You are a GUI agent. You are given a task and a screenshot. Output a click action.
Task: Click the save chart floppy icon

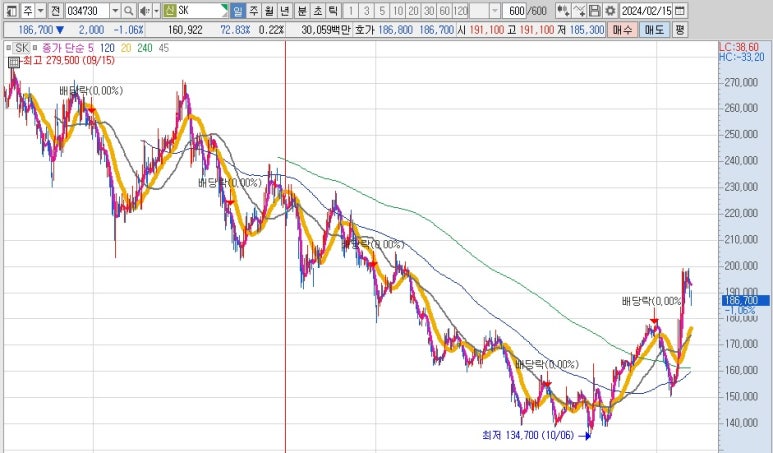[594, 10]
